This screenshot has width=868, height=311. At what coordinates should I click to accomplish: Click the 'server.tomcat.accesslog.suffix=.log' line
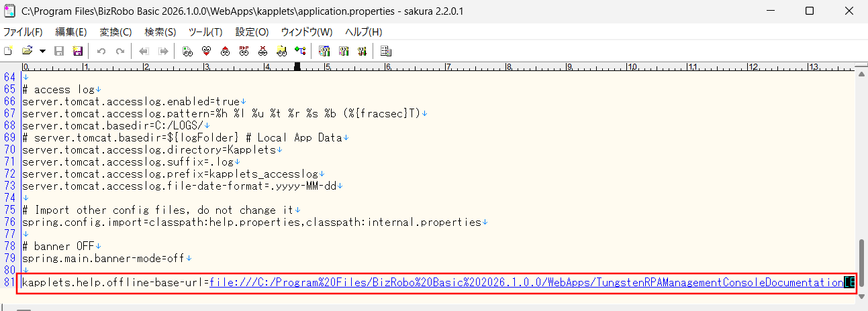128,162
